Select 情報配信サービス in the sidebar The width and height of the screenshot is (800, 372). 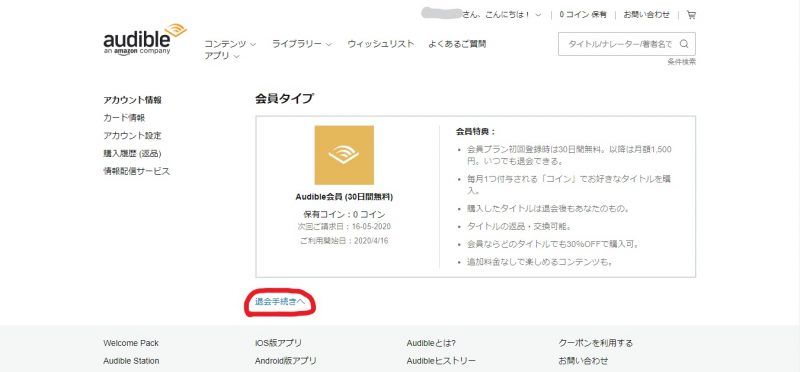tap(136, 171)
